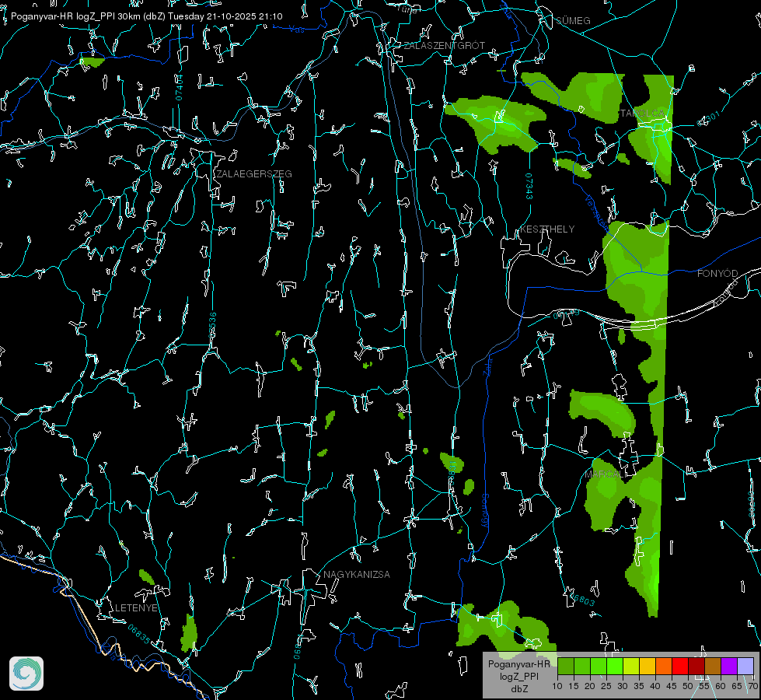Click the legend scale value 50
The image size is (761, 700).
(688, 686)
